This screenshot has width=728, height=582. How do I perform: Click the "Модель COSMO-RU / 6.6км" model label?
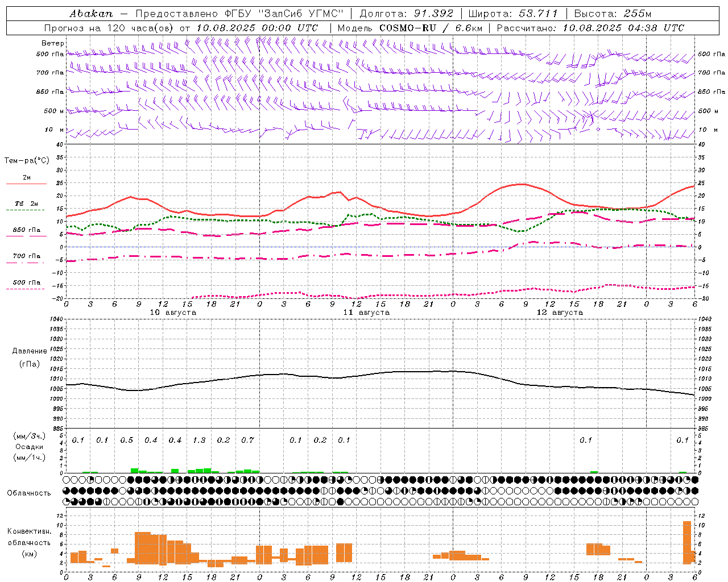click(409, 28)
